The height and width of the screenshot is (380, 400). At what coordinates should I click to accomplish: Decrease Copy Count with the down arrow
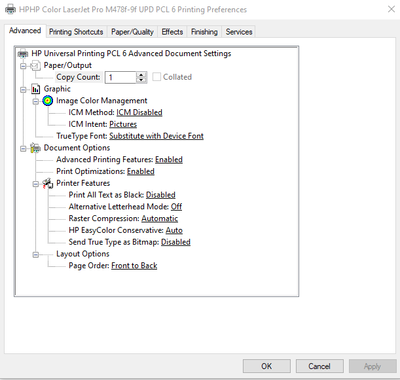click(141, 80)
